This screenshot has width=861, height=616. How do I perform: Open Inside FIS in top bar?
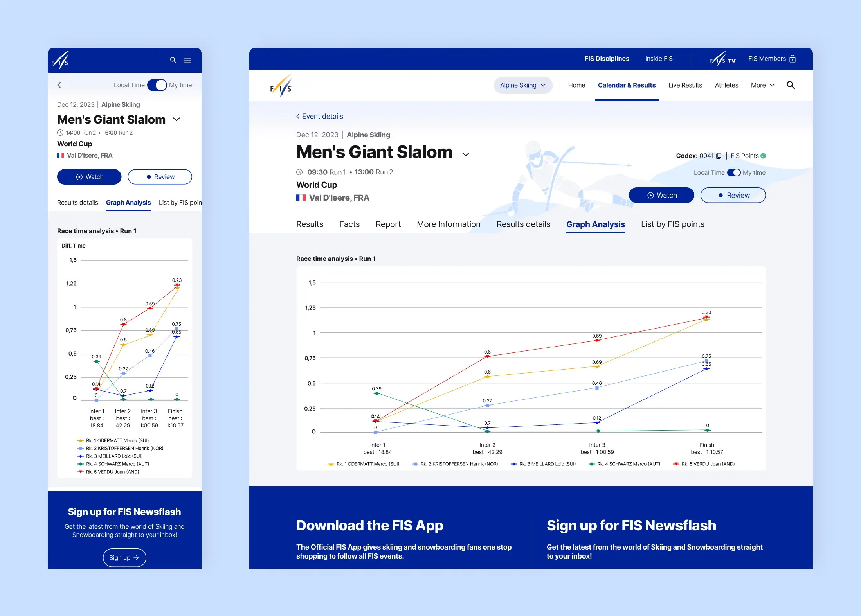[659, 59]
